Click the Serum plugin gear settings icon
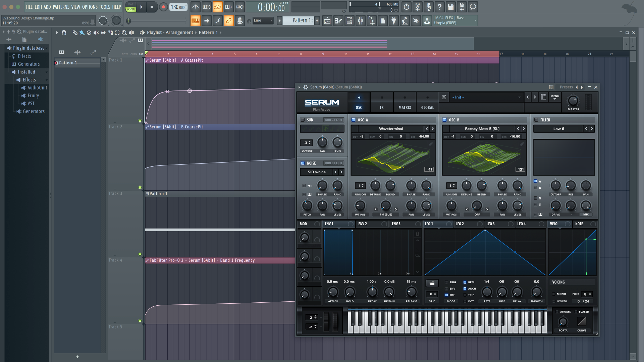The image size is (644, 362). (306, 87)
